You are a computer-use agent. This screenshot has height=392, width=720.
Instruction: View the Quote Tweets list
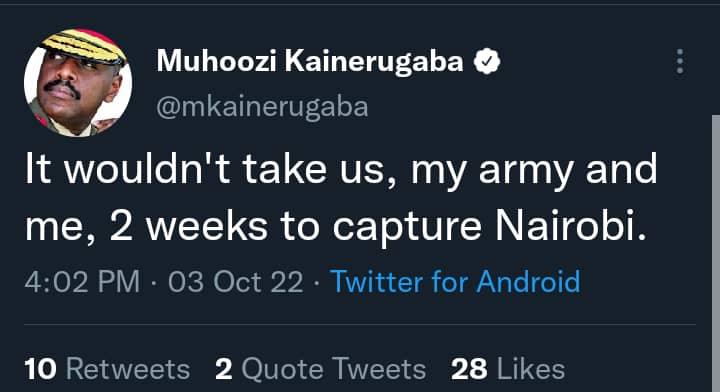coord(321,369)
